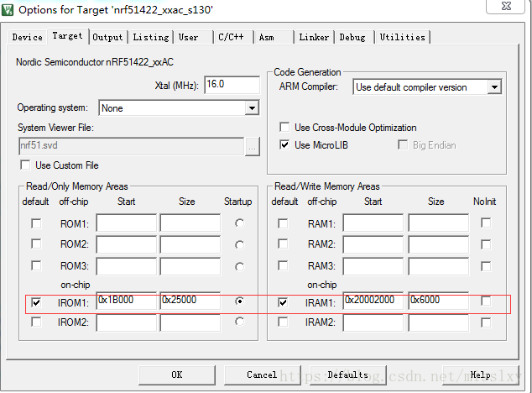Click the Defaults button
The height and width of the screenshot is (393, 532).
point(347,375)
